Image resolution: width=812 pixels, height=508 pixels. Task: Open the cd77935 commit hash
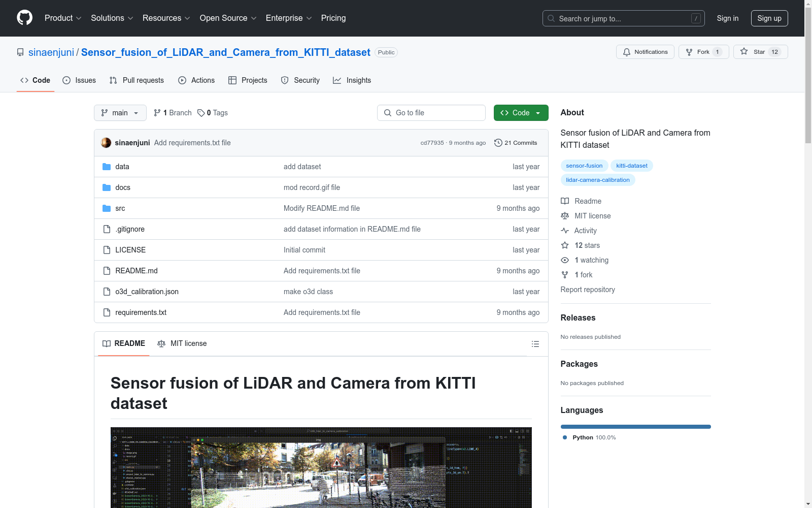point(432,143)
